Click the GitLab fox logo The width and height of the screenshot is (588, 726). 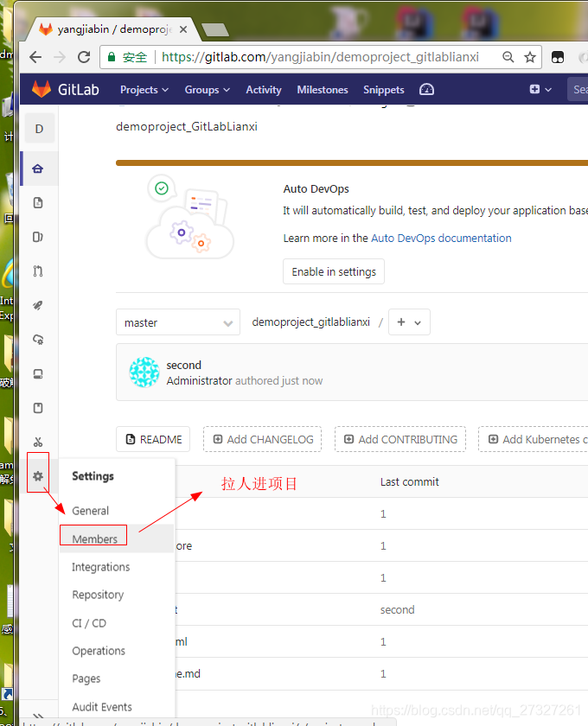point(42,89)
